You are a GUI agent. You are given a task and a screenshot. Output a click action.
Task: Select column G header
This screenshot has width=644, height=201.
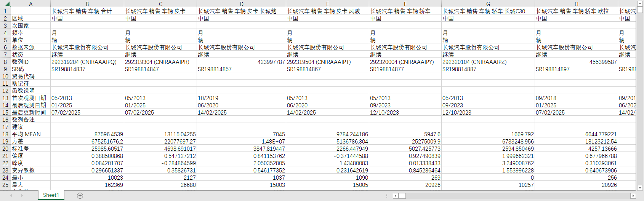pyautogui.click(x=488, y=4)
